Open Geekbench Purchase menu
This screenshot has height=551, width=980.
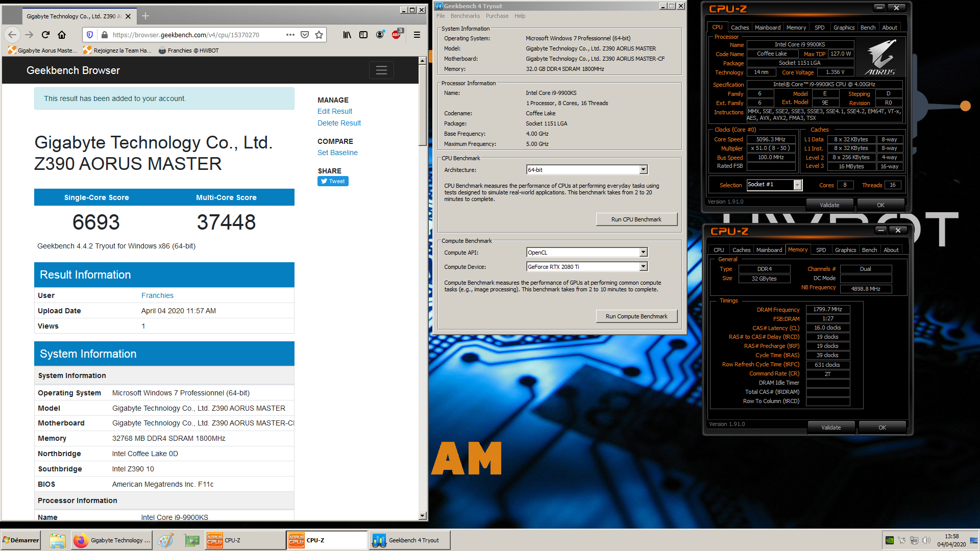497,16
